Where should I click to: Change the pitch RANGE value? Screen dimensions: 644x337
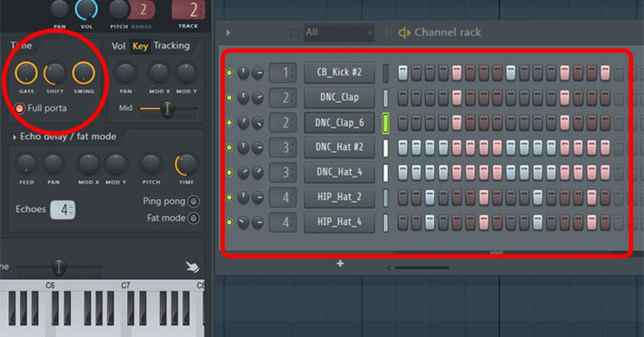click(x=143, y=9)
